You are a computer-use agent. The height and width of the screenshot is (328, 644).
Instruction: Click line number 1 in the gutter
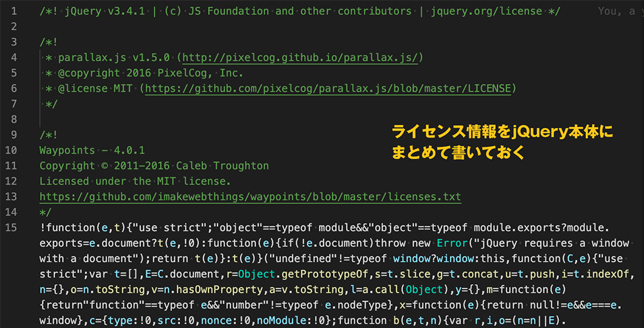[x=14, y=11]
